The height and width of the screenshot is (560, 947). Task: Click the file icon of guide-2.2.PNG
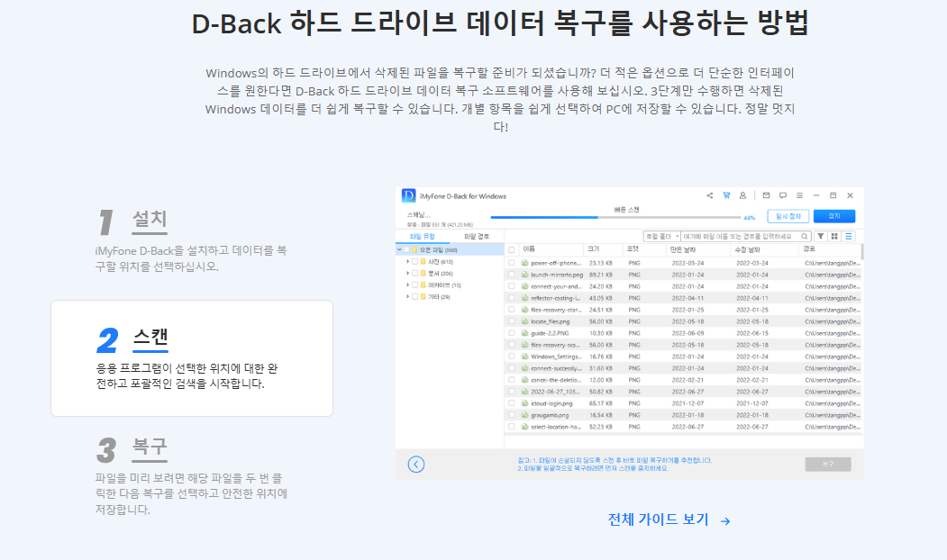(524, 333)
